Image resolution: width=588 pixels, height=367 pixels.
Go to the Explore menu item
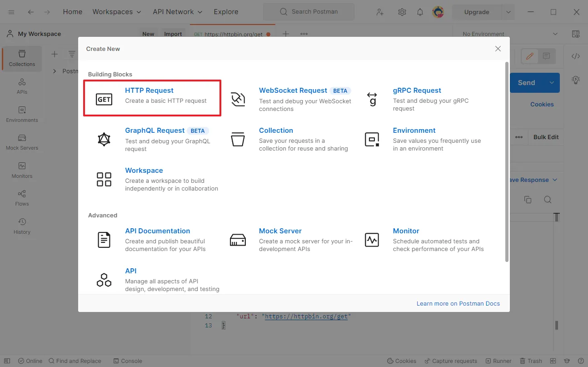[226, 12]
